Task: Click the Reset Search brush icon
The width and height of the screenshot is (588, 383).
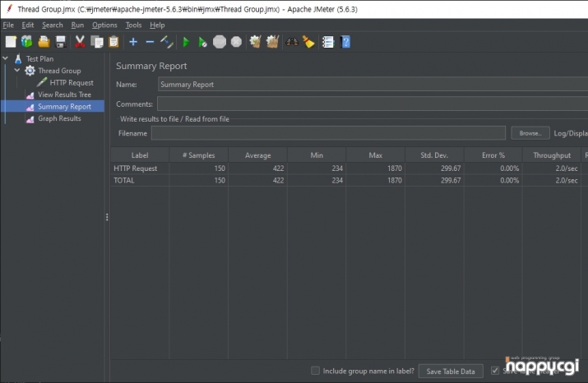Action: point(308,42)
